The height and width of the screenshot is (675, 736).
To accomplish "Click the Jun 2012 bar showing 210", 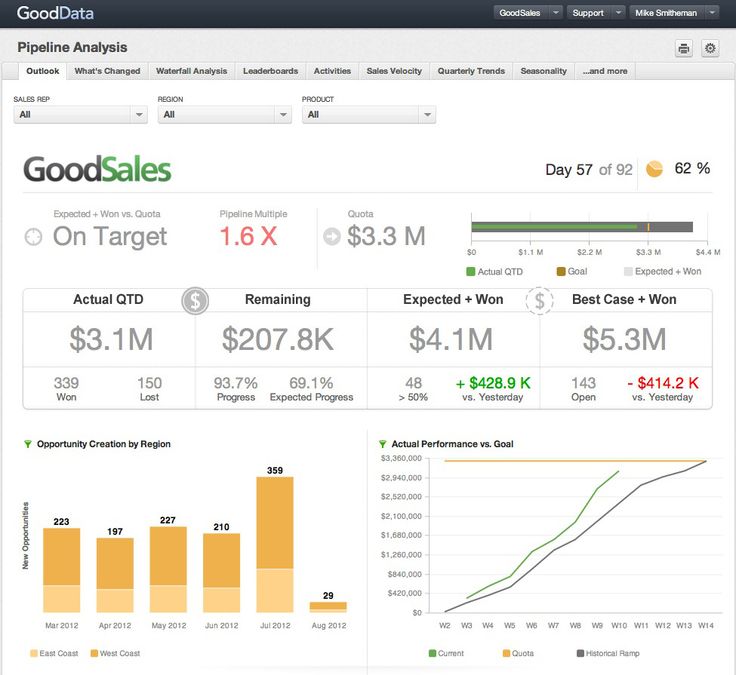I will coord(222,573).
